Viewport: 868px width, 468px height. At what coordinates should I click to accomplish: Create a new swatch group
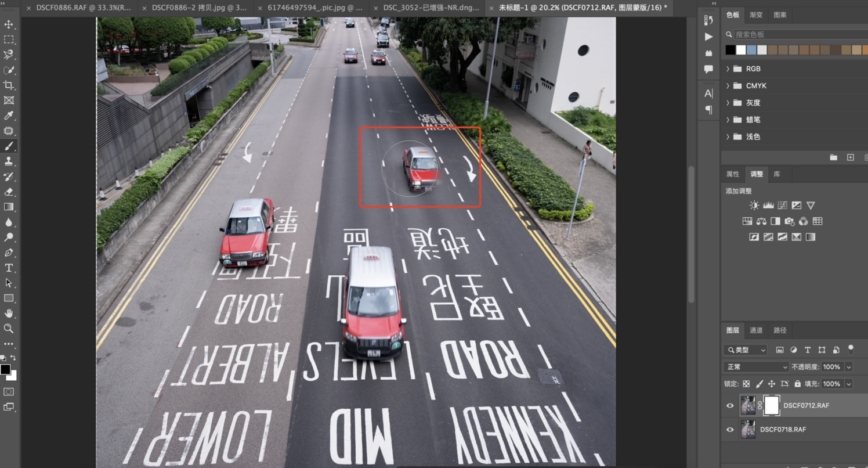[834, 157]
